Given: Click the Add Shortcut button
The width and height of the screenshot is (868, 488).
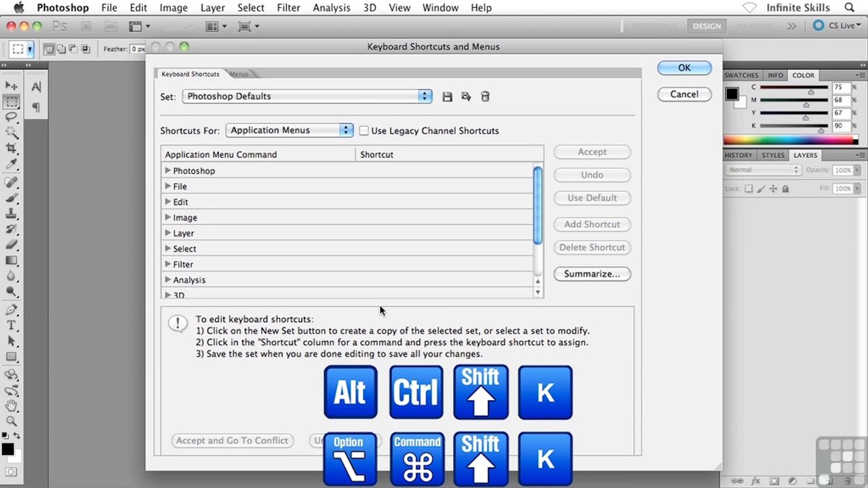Looking at the screenshot, I should click(592, 224).
